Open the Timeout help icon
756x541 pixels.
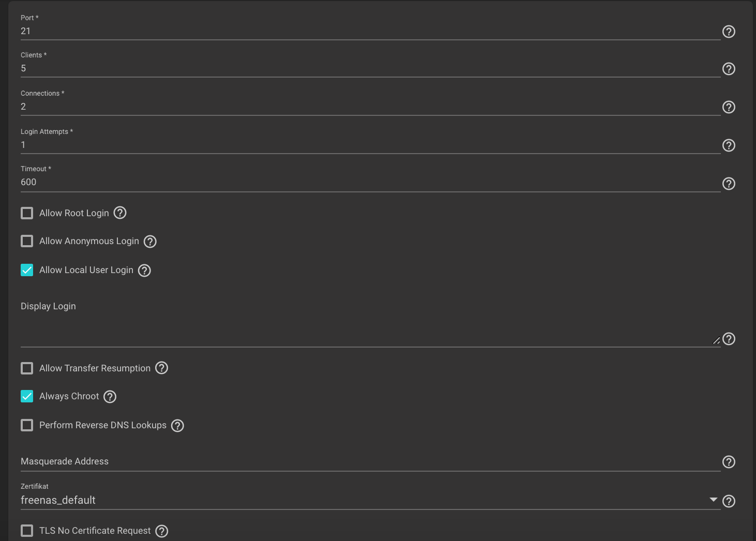(729, 184)
